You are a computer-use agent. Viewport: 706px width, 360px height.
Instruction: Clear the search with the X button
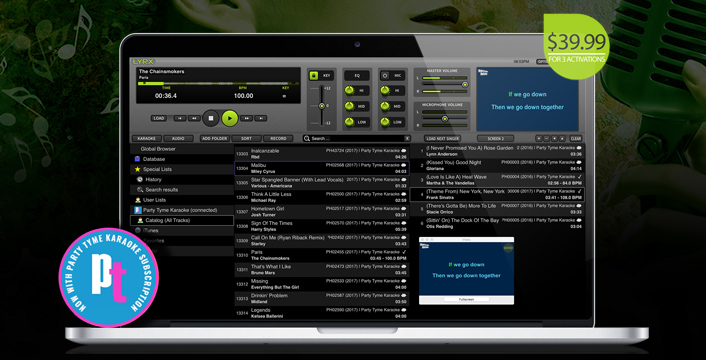pyautogui.click(x=407, y=139)
